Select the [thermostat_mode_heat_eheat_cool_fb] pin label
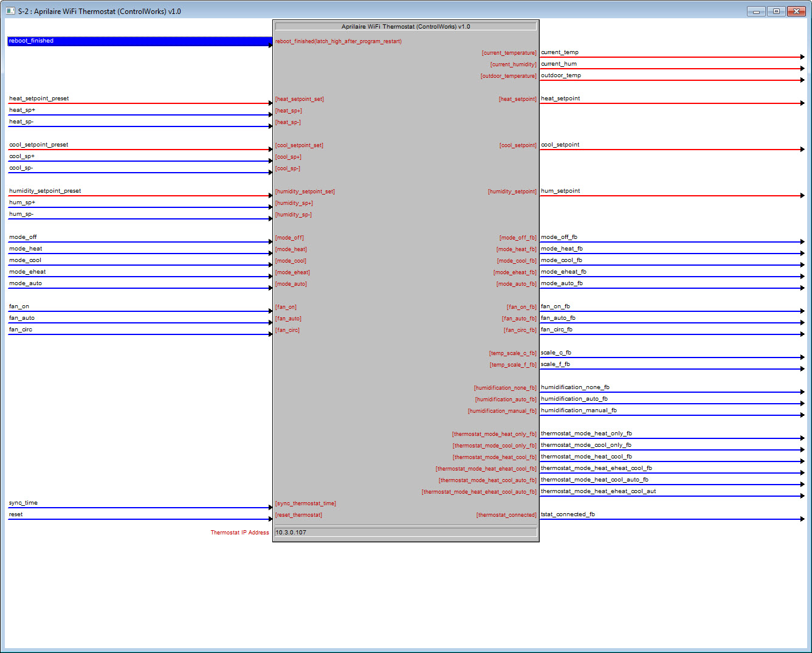 click(486, 469)
